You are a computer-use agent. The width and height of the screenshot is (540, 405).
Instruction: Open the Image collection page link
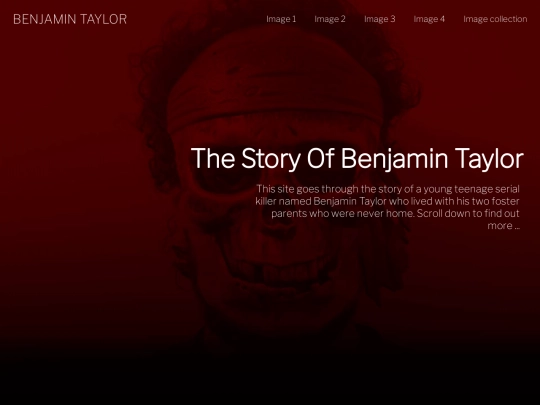(495, 19)
